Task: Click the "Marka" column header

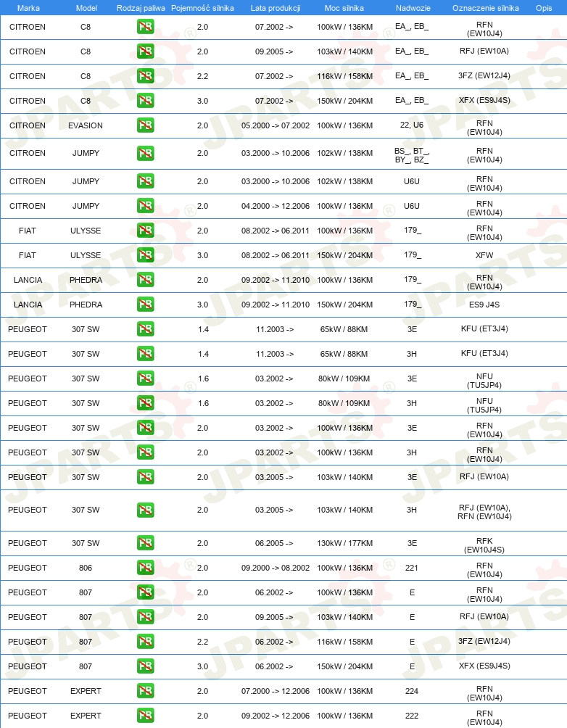Action: click(28, 8)
